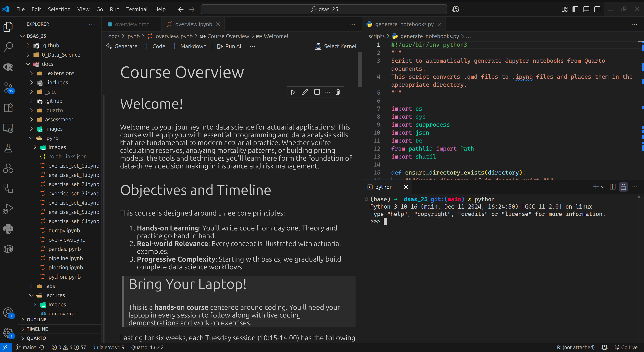Click Run All in notebook toolbar
Viewport: 644px width, 352px height.
230,46
